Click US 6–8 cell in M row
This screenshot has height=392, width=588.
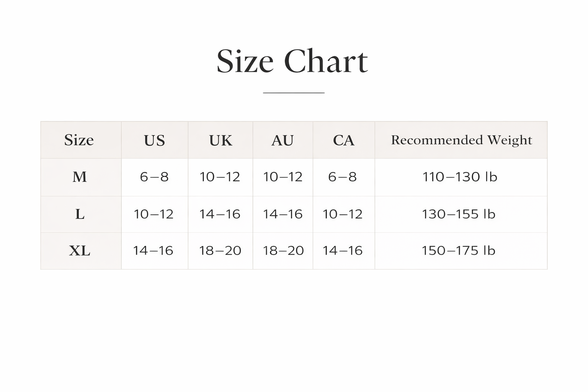click(x=154, y=177)
